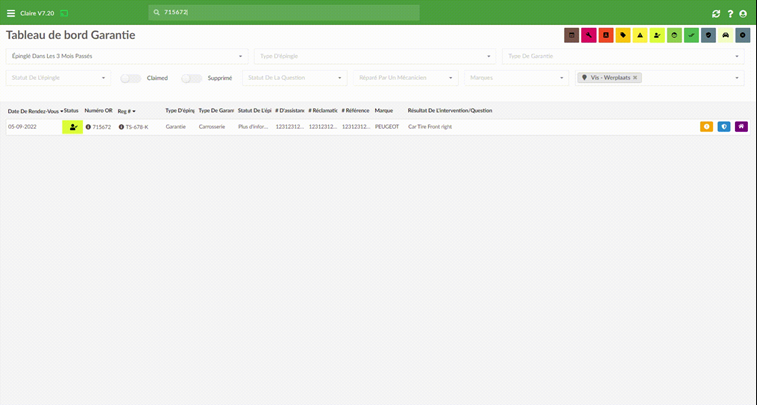Expand the Marques dropdown
Image resolution: width=757 pixels, height=405 pixels.
517,78
